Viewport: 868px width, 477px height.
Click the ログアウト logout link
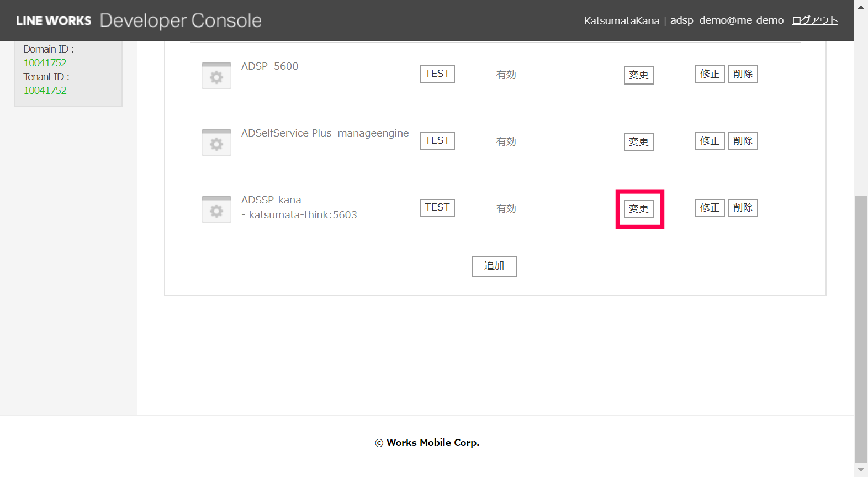(x=814, y=20)
